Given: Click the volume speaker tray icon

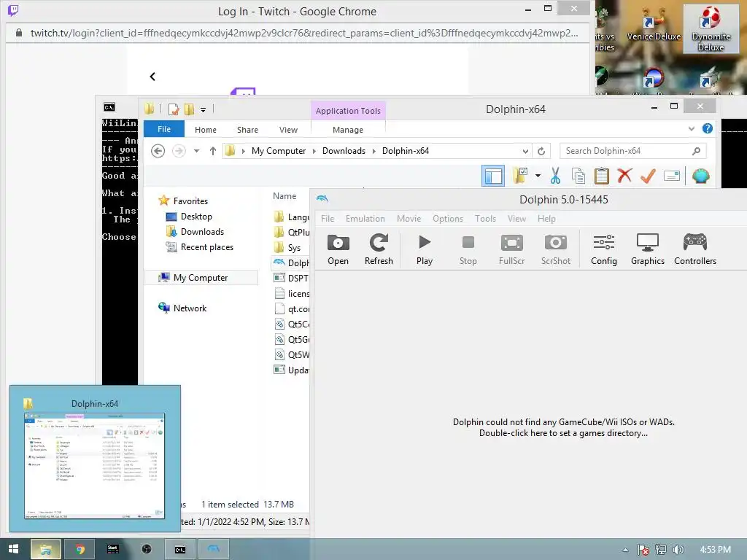Looking at the screenshot, I should click(x=678, y=550).
